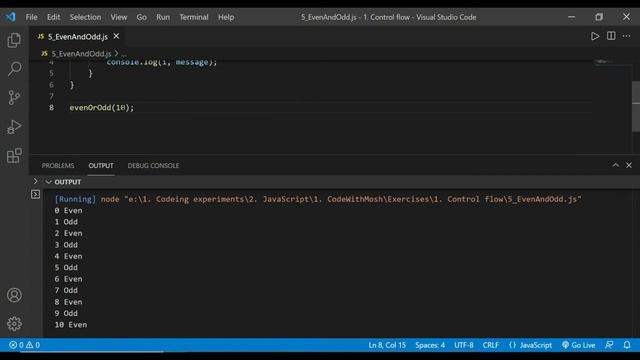Go to line via Ln 8, Col 15
Screen dimensions: 640x360
point(387,345)
